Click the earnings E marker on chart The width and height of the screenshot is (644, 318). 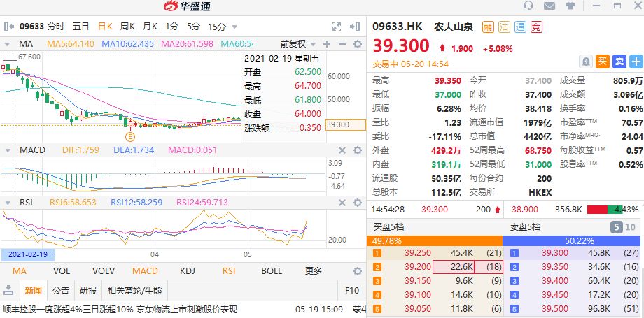(x=130, y=136)
